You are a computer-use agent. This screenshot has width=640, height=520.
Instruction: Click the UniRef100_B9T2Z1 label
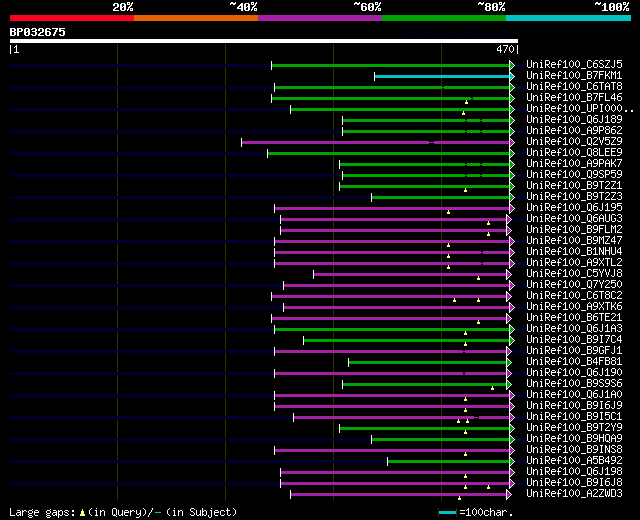click(574, 186)
